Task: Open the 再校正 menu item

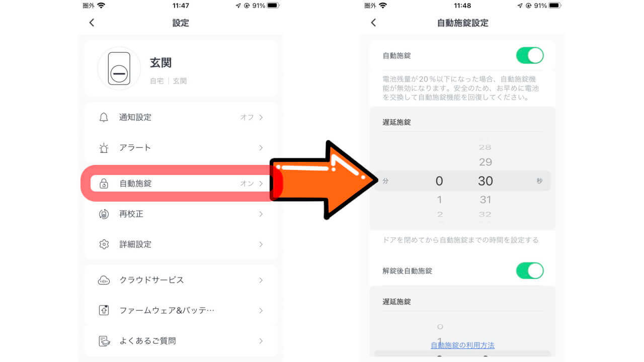Action: 181,214
